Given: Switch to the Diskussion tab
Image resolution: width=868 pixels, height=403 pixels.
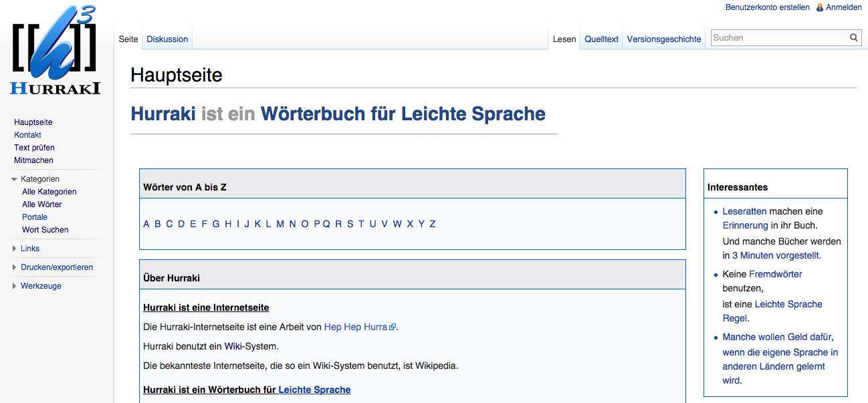Looking at the screenshot, I should 167,39.
